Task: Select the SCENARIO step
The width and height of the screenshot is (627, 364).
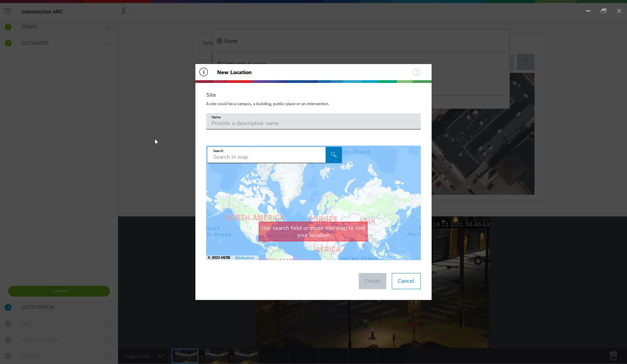Action: [35, 43]
